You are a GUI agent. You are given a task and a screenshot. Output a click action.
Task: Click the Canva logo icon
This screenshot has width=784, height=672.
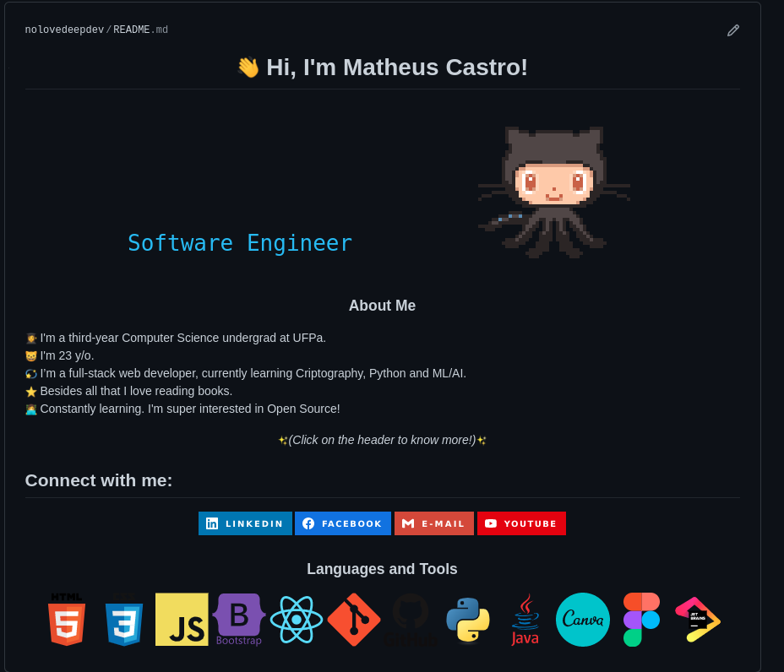pyautogui.click(x=583, y=620)
